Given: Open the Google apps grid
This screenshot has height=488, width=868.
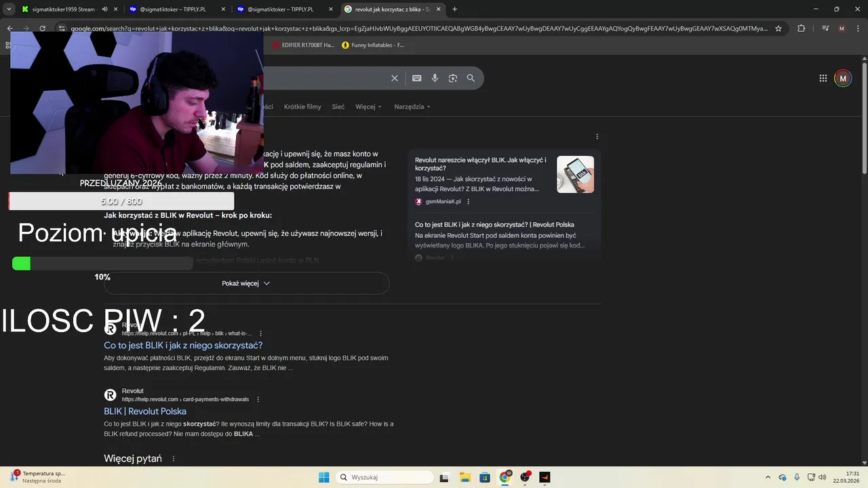Looking at the screenshot, I should click(x=823, y=78).
